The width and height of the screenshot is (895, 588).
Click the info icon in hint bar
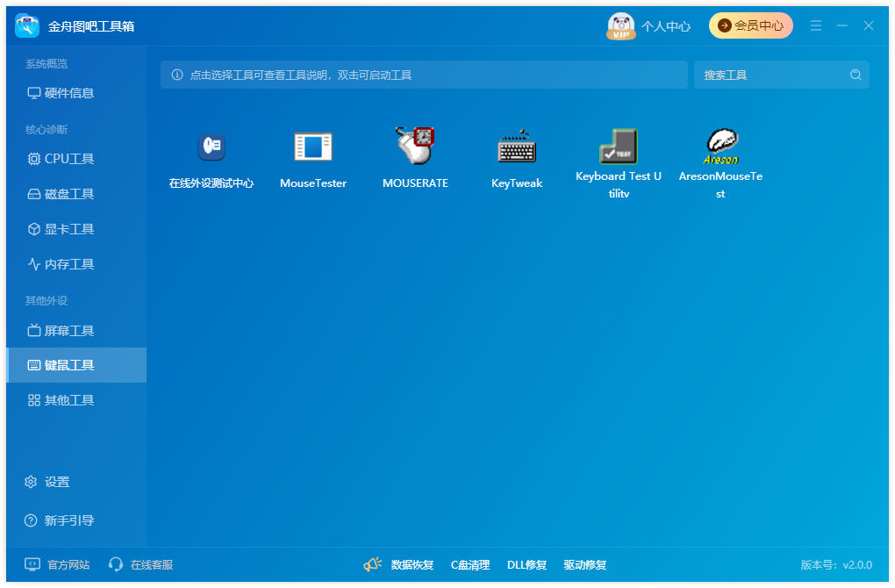177,75
